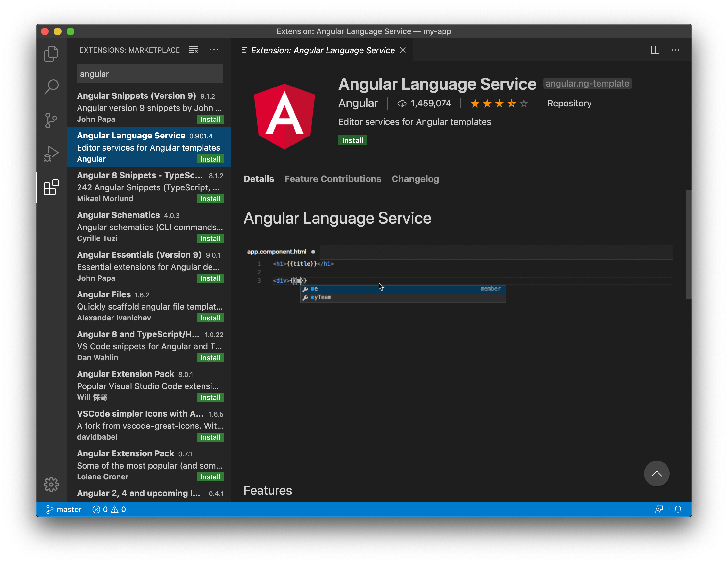Image resolution: width=728 pixels, height=564 pixels.
Task: Switch to the Feature Contributions tab
Action: tap(333, 179)
